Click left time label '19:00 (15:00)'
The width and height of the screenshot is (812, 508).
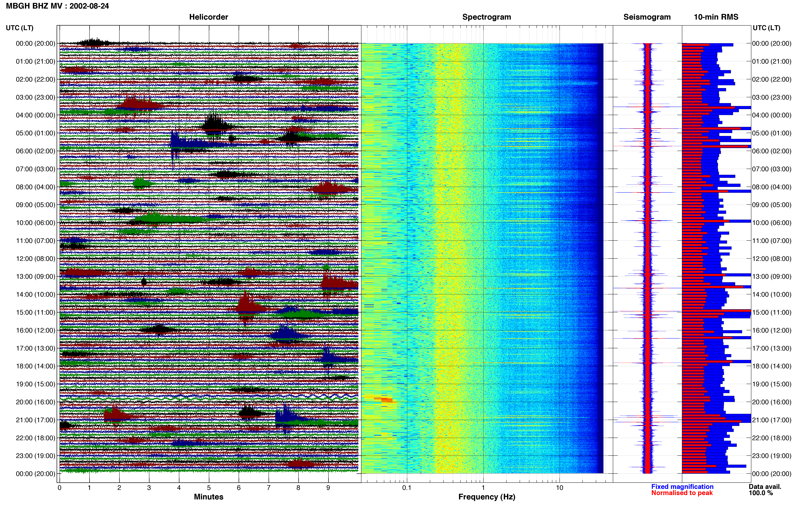pos(36,384)
